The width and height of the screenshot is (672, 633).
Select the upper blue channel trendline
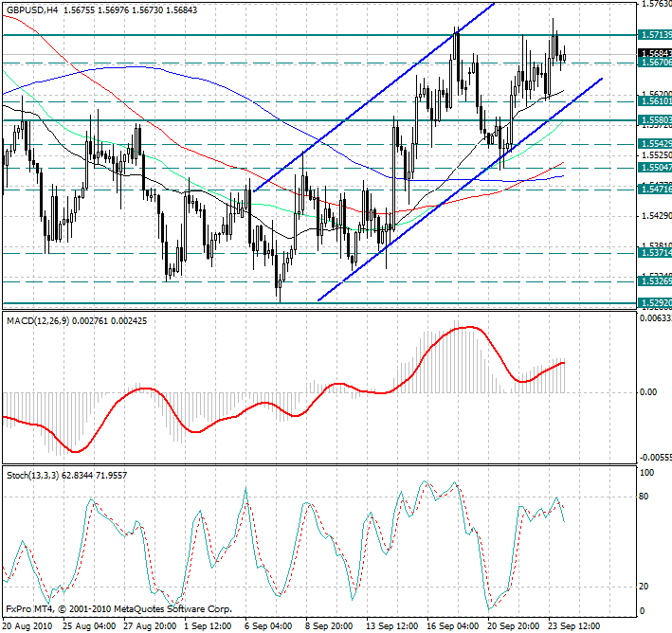point(373,98)
